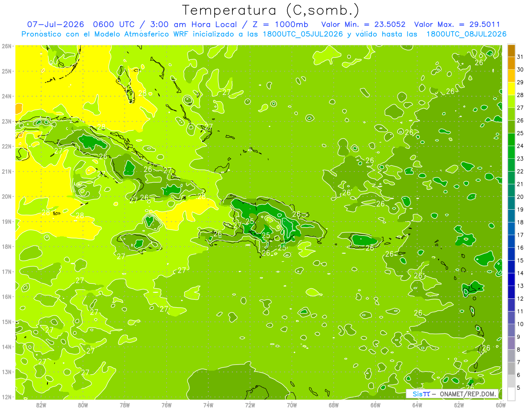Click the gray legend swatch between 6 and 7
The height and width of the screenshot is (411, 532).
click(x=511, y=368)
